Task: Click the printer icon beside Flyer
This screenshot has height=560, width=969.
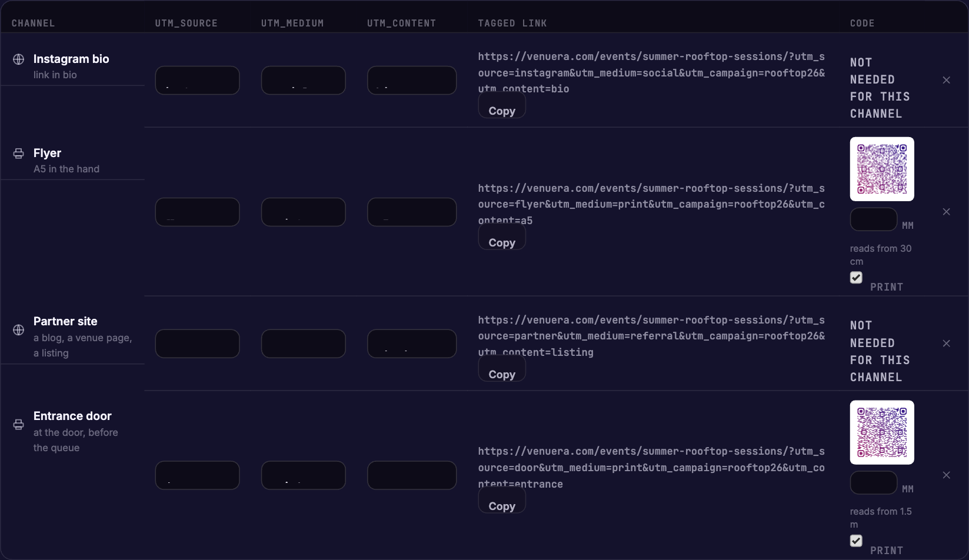Action: (x=19, y=154)
